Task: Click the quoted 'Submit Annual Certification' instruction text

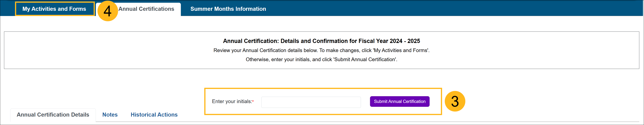Action: click(365, 59)
